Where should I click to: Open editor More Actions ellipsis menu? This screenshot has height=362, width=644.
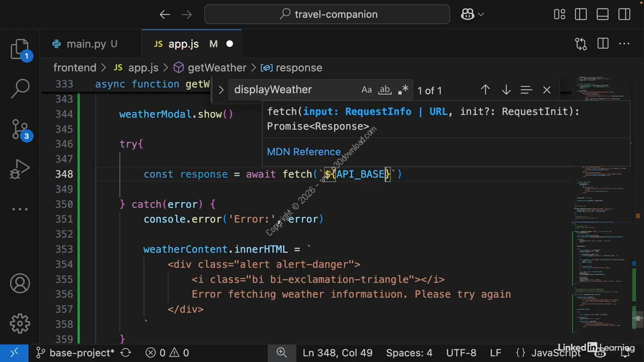tap(624, 44)
